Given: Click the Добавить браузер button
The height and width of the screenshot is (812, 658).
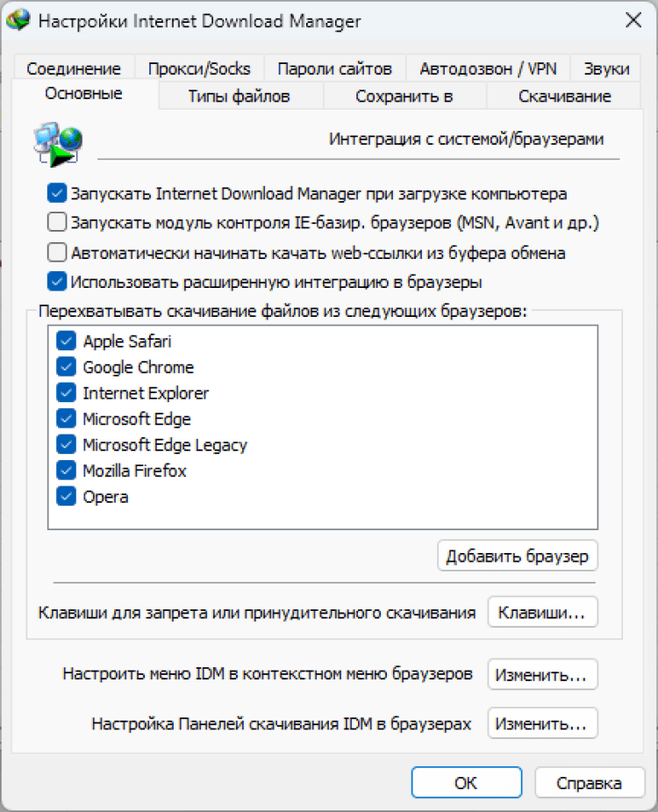Looking at the screenshot, I should coord(518,556).
